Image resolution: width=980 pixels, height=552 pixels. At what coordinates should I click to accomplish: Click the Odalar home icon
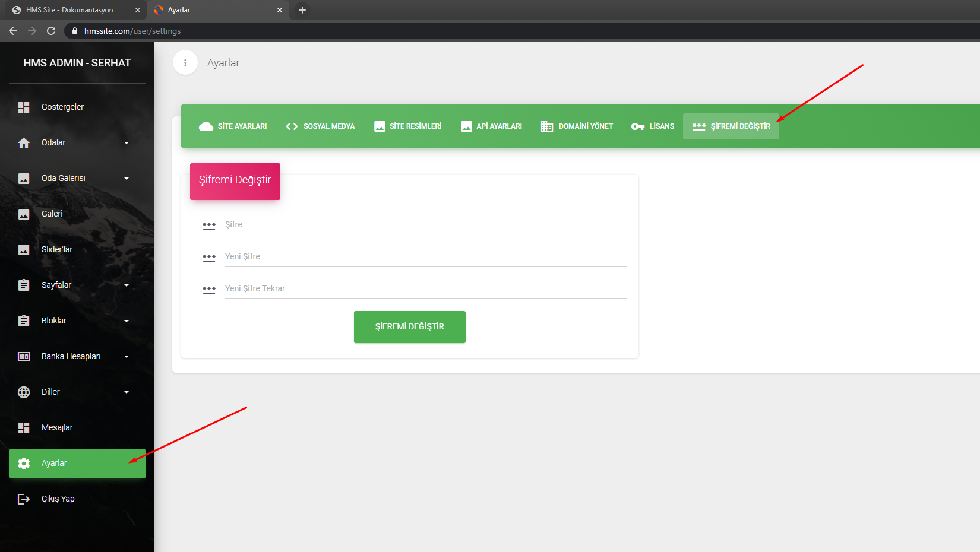click(x=24, y=143)
